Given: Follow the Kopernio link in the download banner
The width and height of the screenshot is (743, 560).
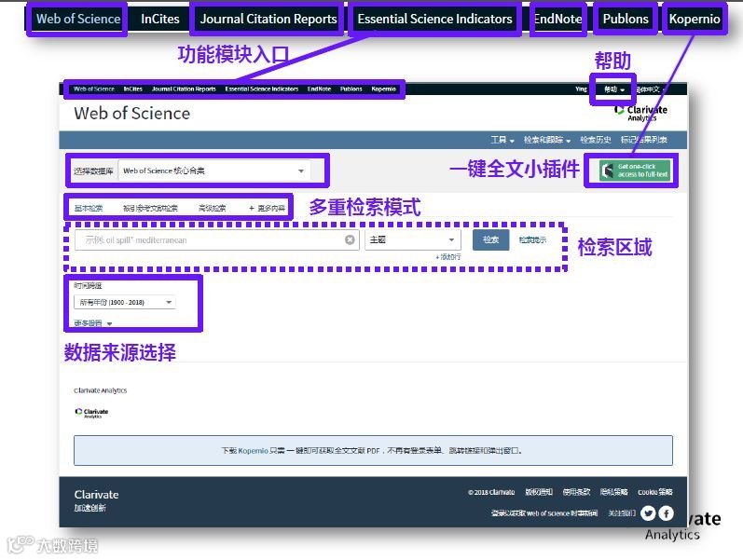Looking at the screenshot, I should pos(253,451).
